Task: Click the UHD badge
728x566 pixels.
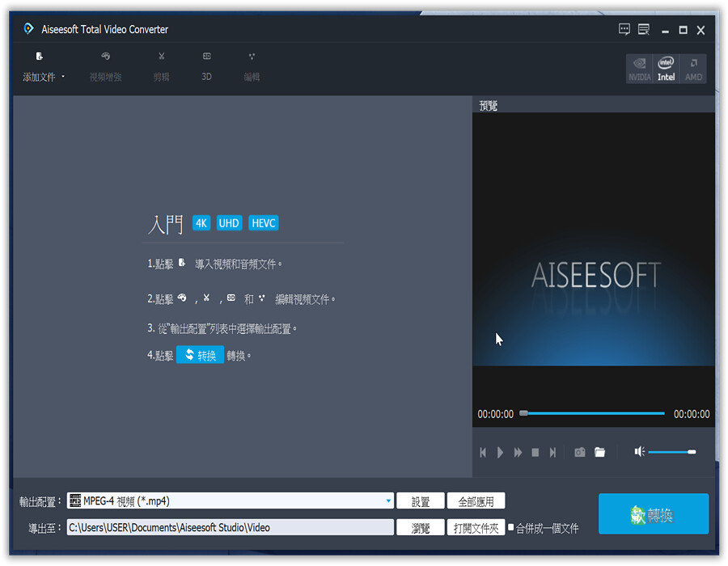Action: [x=229, y=223]
